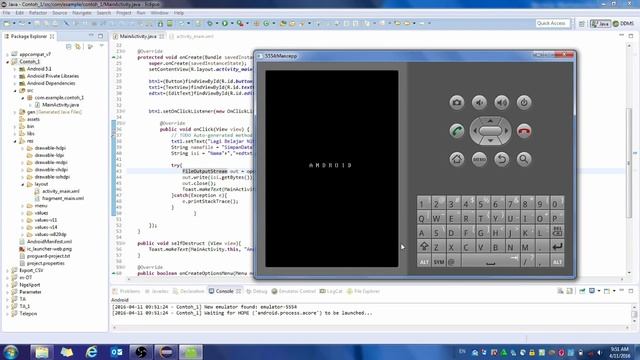Switch to the Console tab
Image resolution: width=640 pixels, height=360 pixels.
[224, 291]
